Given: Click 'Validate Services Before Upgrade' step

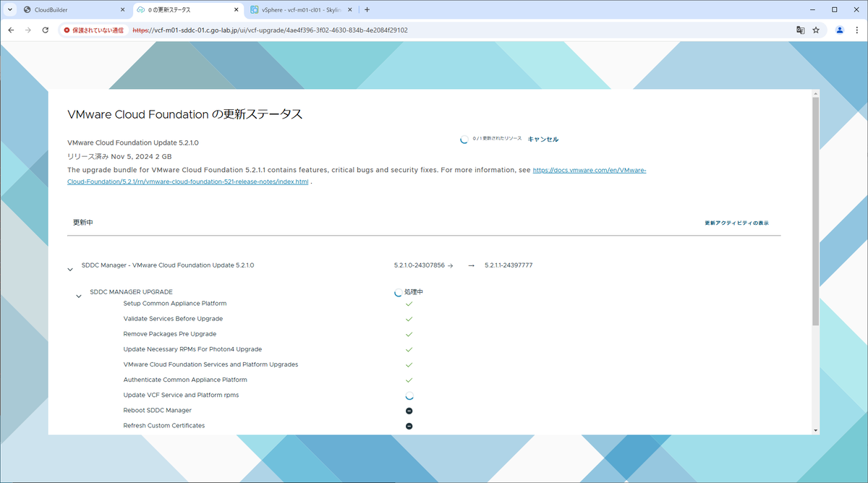Looking at the screenshot, I should [173, 319].
